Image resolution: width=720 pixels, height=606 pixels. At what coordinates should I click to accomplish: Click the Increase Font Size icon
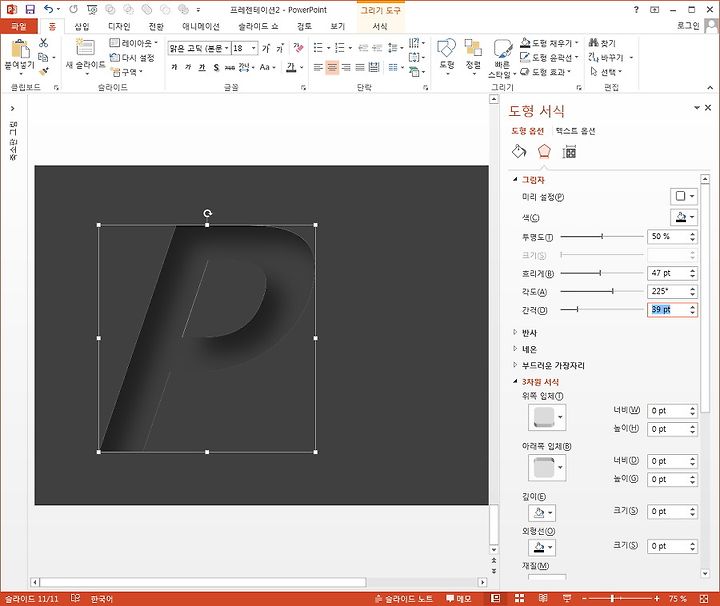click(x=266, y=48)
